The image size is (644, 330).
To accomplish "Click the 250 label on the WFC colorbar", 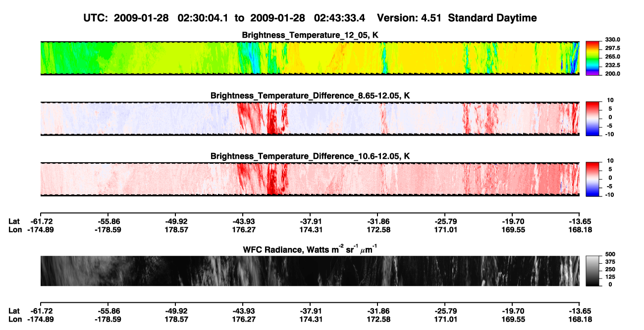I will point(610,269).
